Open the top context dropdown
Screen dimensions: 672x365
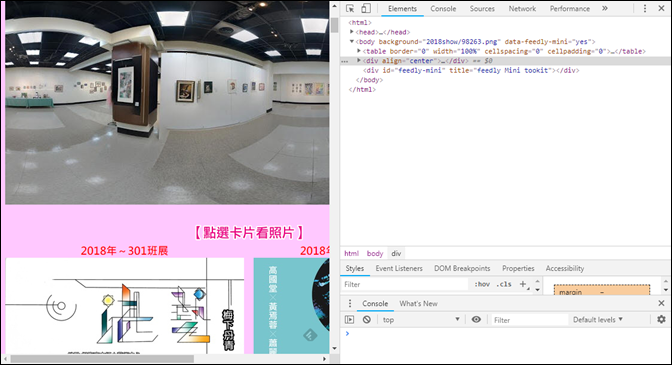(421, 320)
